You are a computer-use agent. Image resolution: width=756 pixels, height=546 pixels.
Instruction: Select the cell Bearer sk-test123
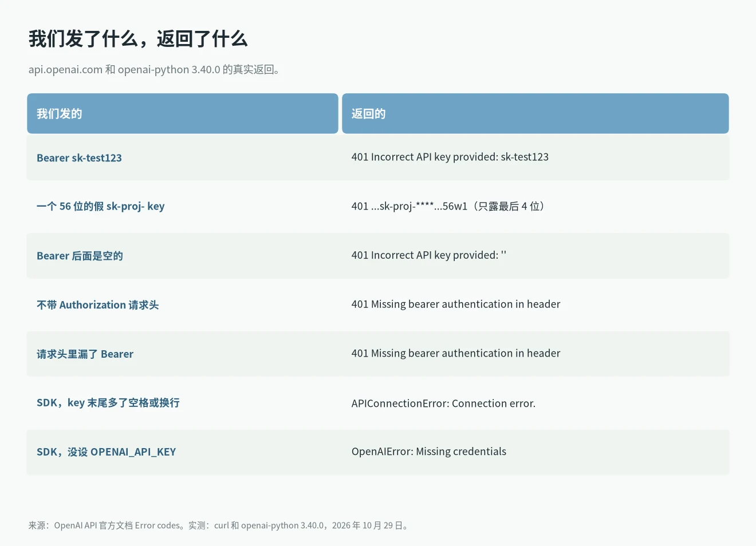79,158
